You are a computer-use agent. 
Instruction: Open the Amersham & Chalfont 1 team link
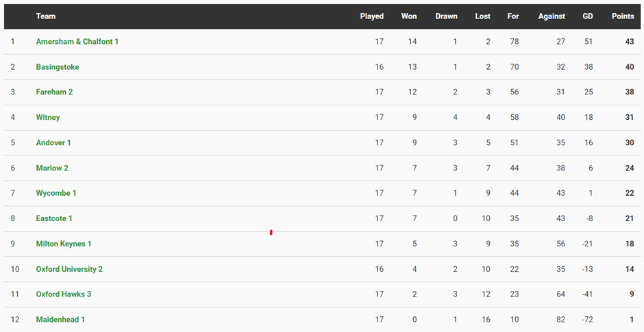pos(77,42)
